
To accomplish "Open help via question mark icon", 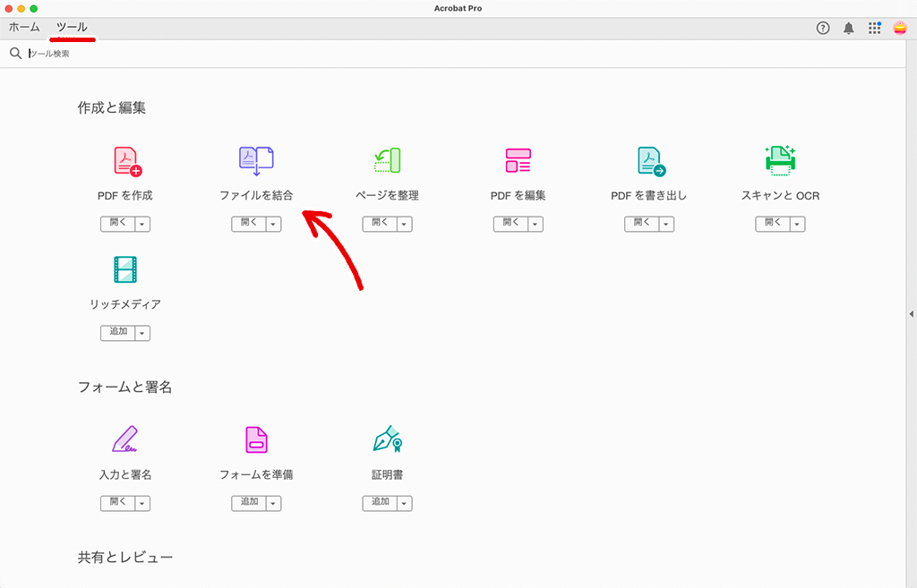I will point(823,28).
